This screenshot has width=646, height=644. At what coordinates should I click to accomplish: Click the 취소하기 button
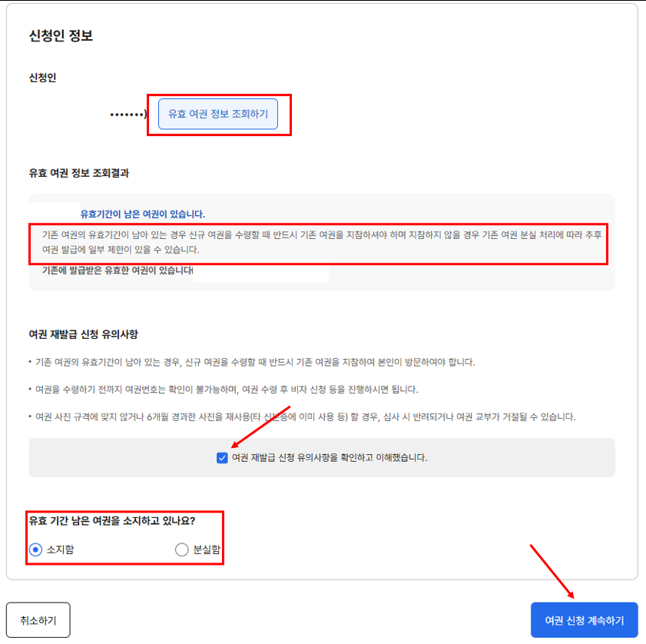pyautogui.click(x=38, y=620)
